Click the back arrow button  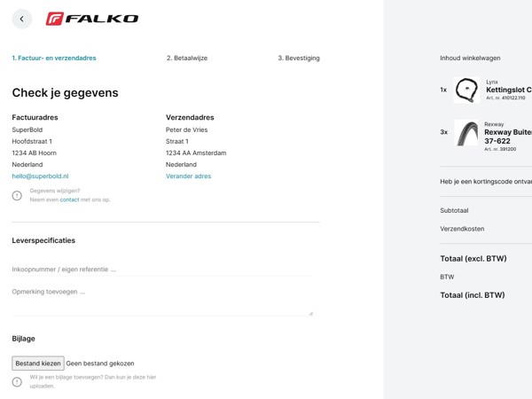click(21, 19)
